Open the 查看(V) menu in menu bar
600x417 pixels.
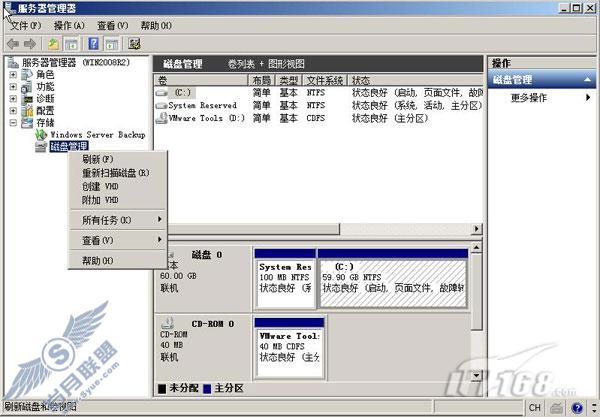click(x=112, y=26)
